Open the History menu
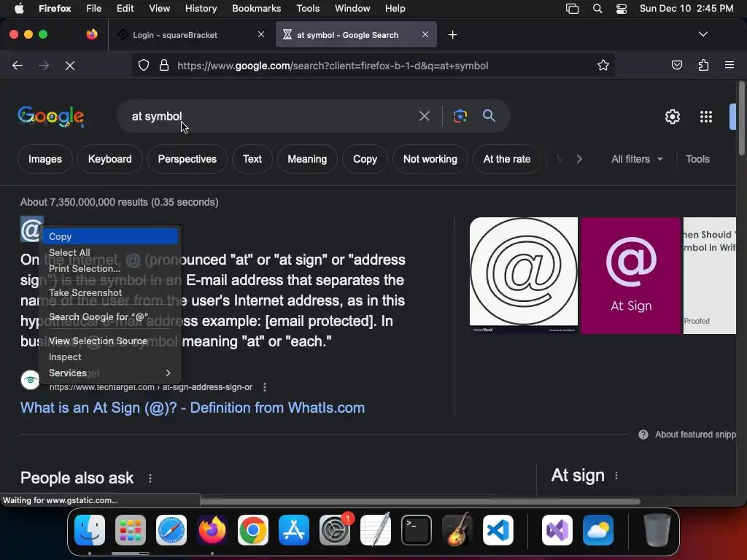 click(201, 9)
